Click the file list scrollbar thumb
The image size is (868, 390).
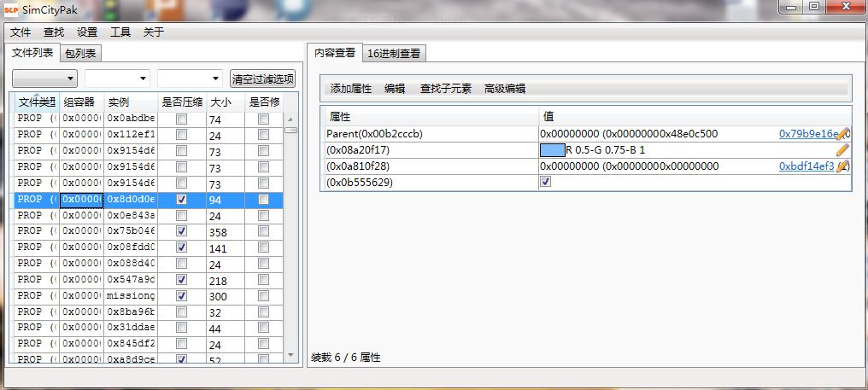[290, 130]
